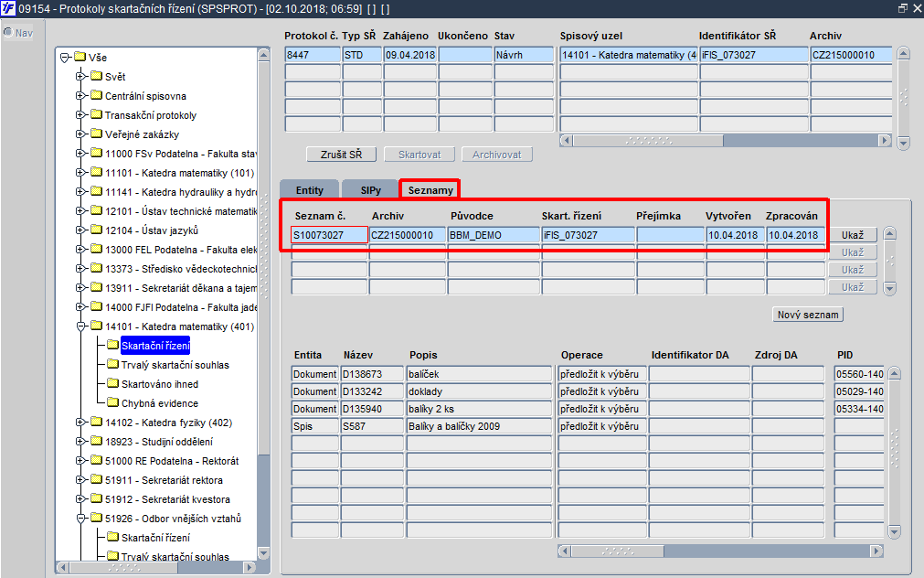Click the Nový seznam button

(x=808, y=315)
